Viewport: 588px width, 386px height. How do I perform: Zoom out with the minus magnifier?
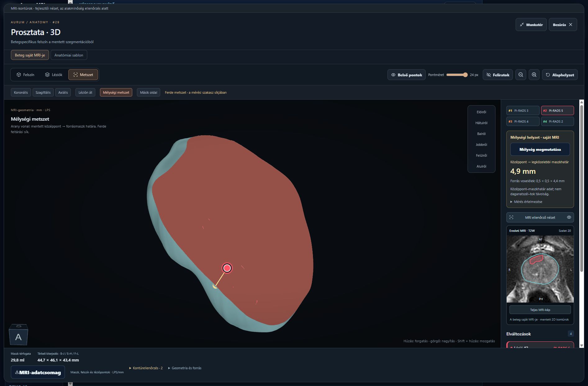521,75
